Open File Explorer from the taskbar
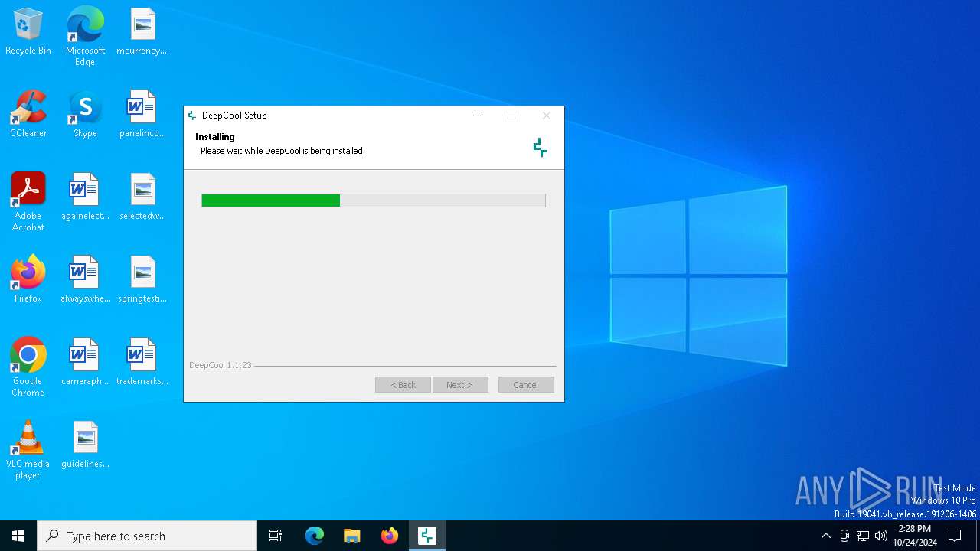The width and height of the screenshot is (980, 551). click(x=352, y=536)
